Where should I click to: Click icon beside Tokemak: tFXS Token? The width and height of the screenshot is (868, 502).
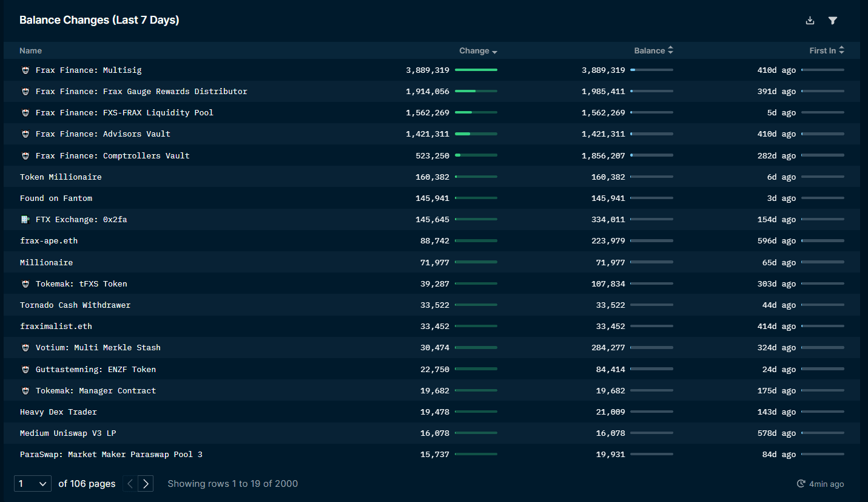pos(25,284)
